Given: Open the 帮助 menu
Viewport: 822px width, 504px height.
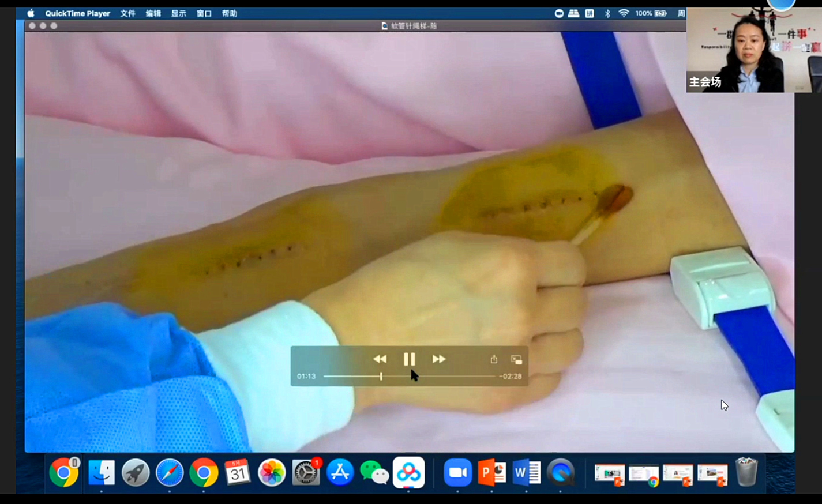Looking at the screenshot, I should click(x=230, y=13).
